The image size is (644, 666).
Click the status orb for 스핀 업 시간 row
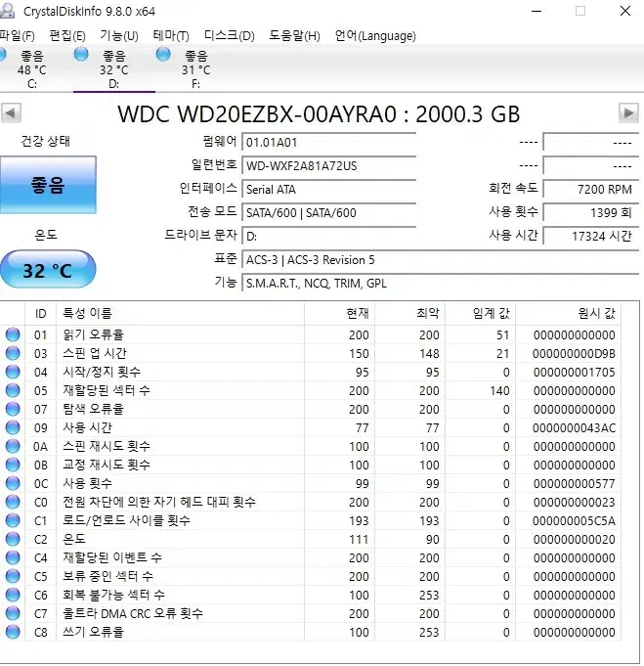coord(13,353)
